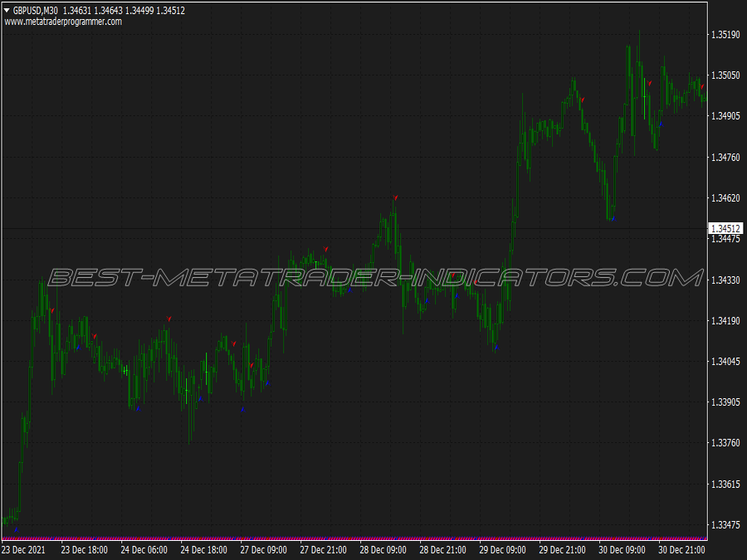This screenshot has height=560, width=747.
Task: Click price axis label 1.34475
Action: 725,239
